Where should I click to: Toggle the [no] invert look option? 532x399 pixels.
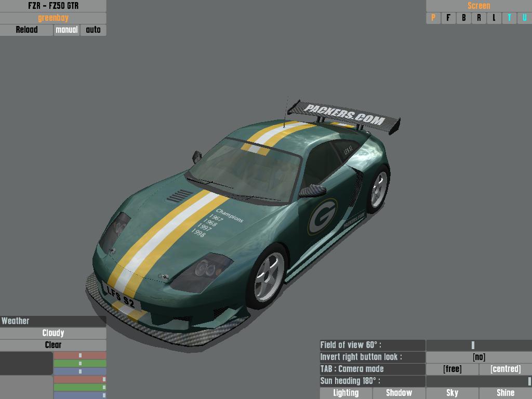click(x=479, y=357)
